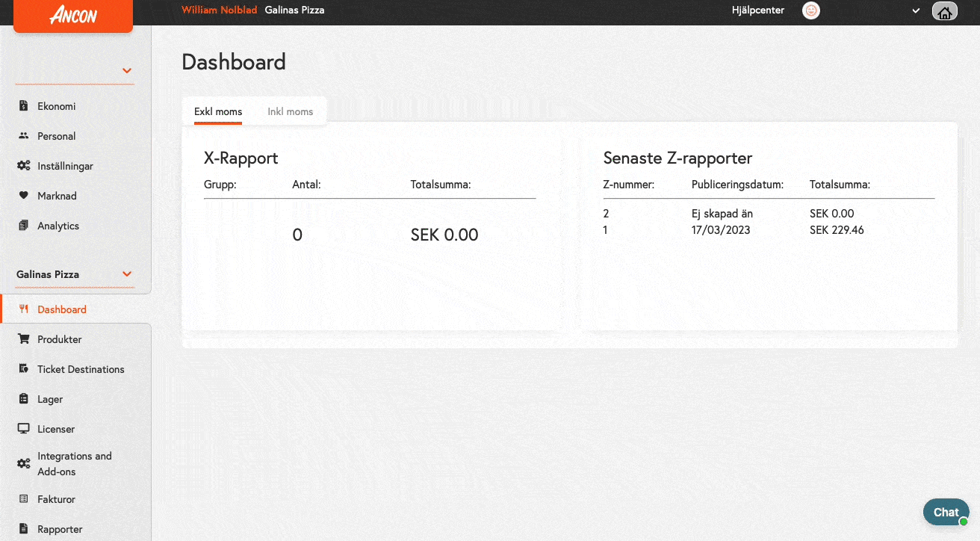
Task: Click the Produkter cart icon
Action: (x=23, y=339)
